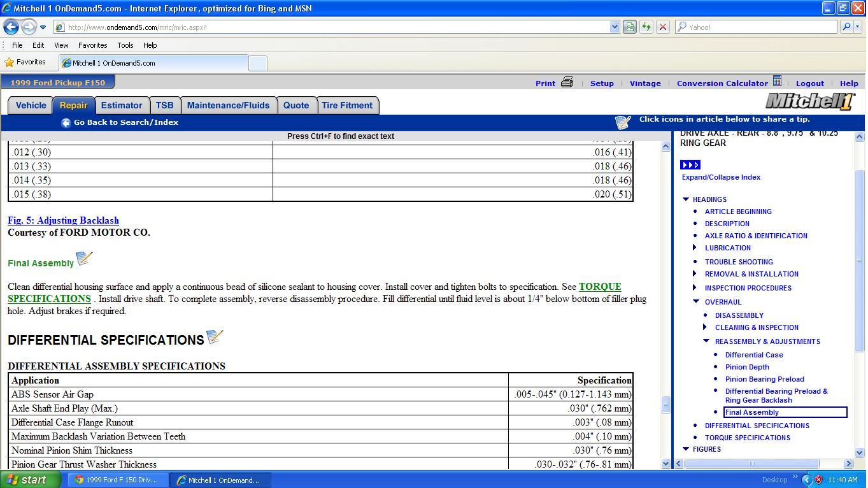
Task: Click the share-a-tip notepad icon in blue bar
Action: (x=623, y=122)
